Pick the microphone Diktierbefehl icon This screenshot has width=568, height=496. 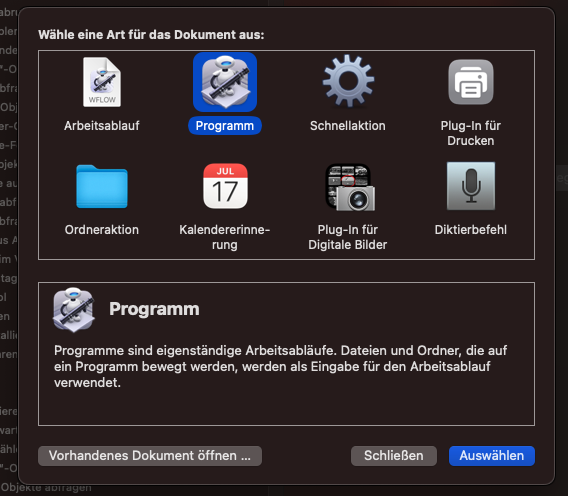pos(471,186)
